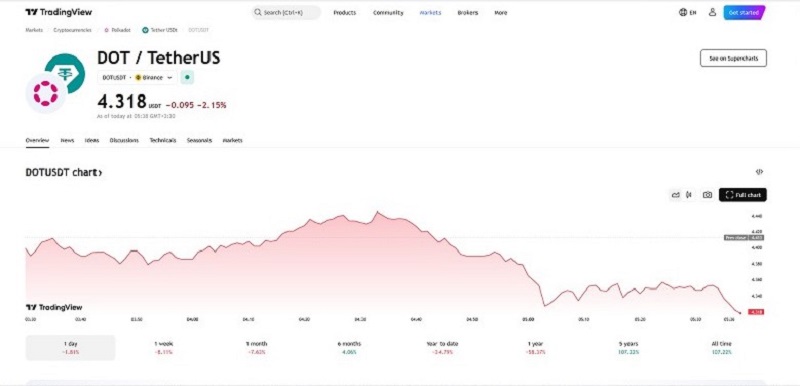
Task: Open the More menu in the top navigation
Action: 501,13
